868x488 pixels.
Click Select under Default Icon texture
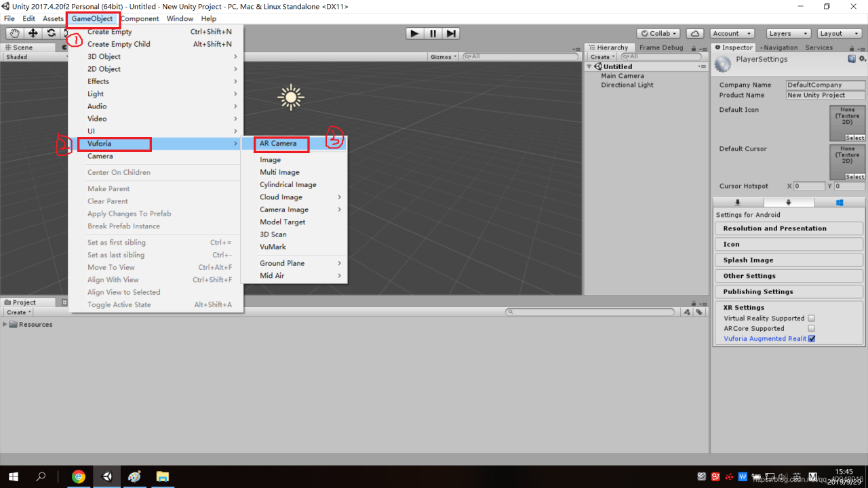click(854, 138)
